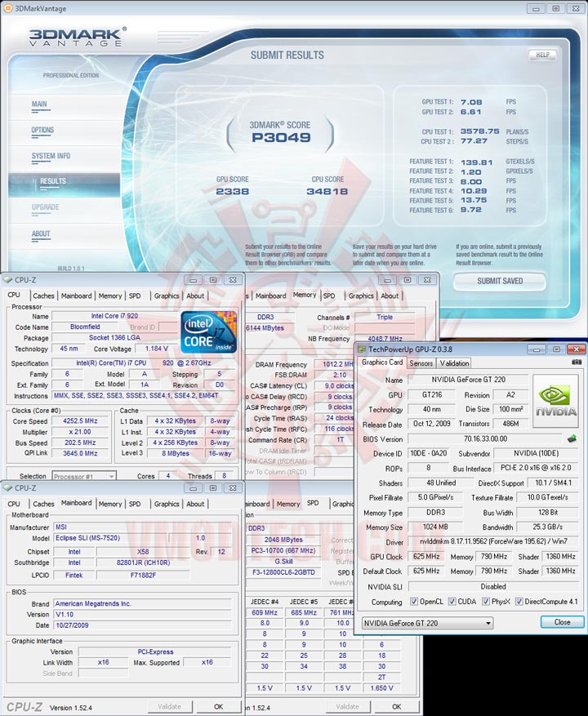Screen dimensions: 588x716
Task: Select RESULTS in 3DMark sidebar
Action: click(64, 184)
